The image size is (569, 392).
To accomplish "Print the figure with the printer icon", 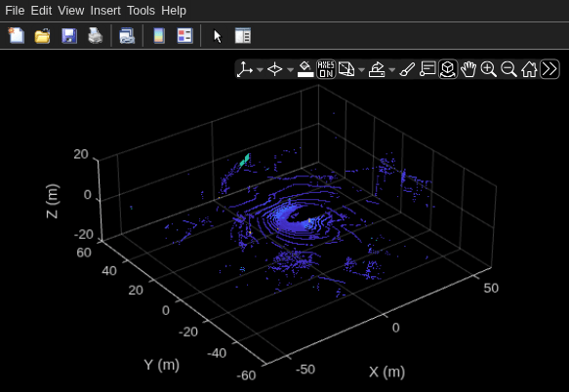I will pyautogui.click(x=96, y=36).
